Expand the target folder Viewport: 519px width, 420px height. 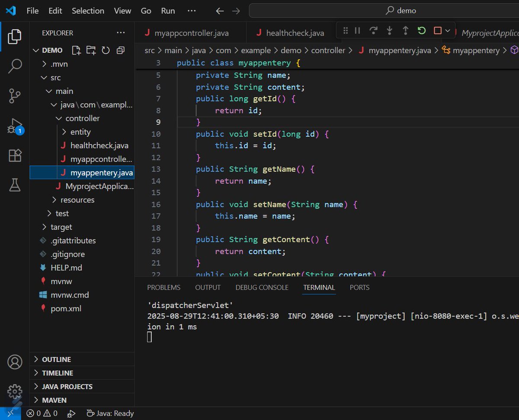click(x=44, y=227)
